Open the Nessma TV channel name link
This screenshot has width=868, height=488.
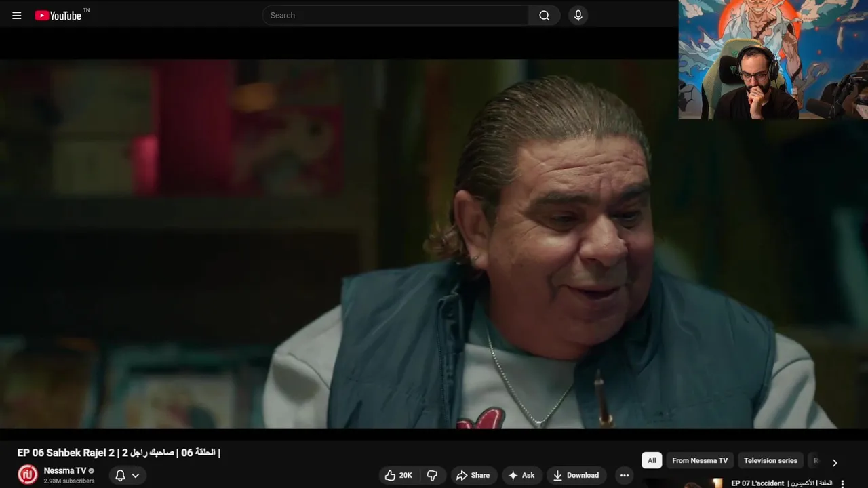pos(65,470)
